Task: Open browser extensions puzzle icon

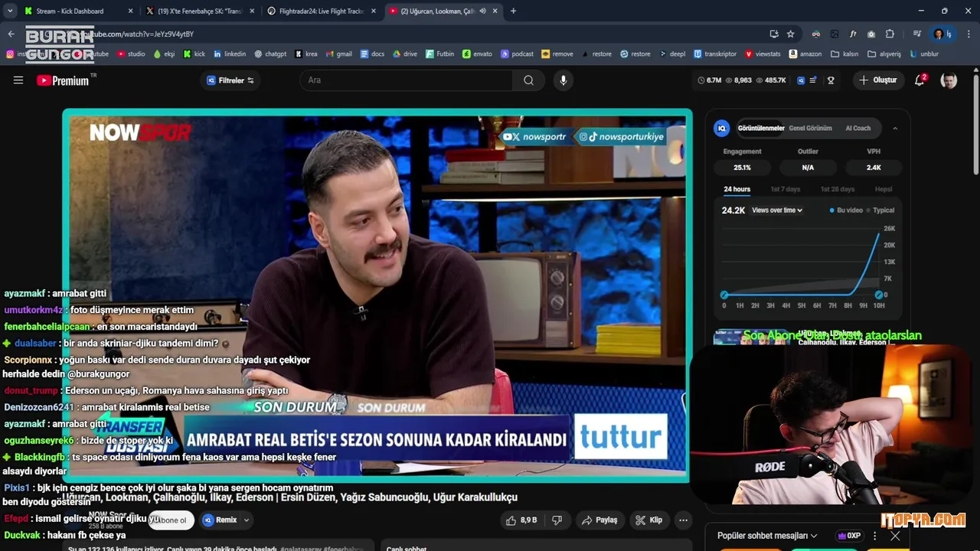Action: point(890,34)
